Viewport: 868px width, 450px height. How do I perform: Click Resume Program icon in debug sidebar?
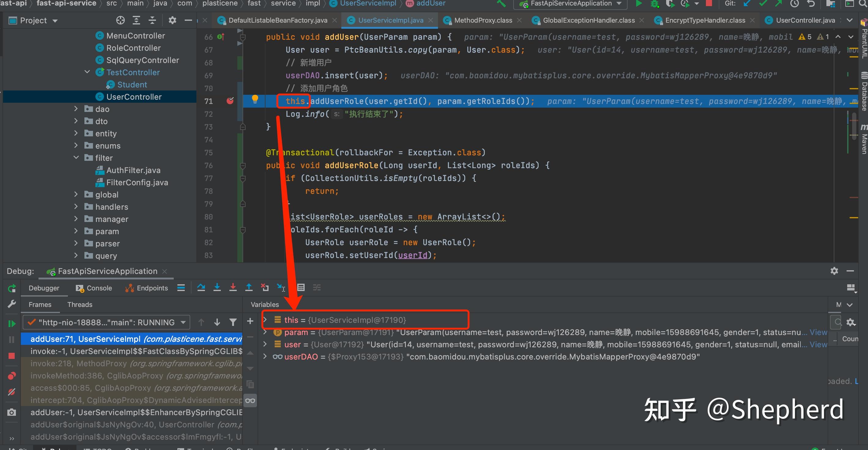pos(11,324)
